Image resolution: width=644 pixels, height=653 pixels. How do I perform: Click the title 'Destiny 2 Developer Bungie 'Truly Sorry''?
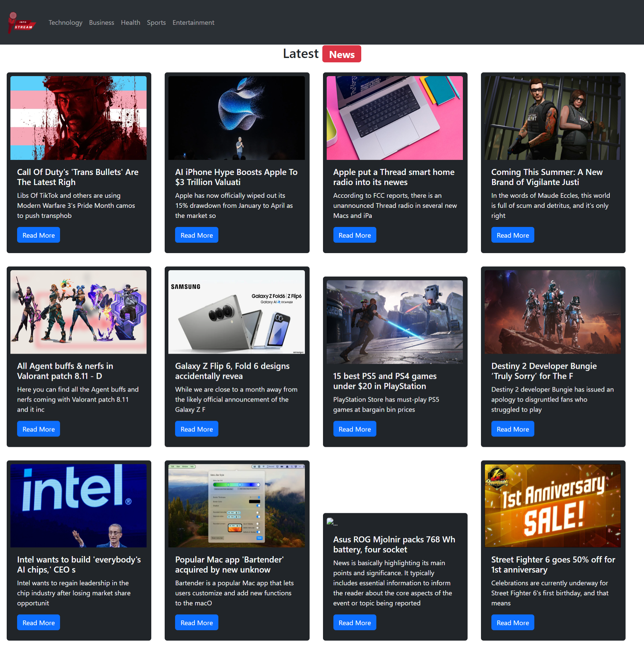544,371
